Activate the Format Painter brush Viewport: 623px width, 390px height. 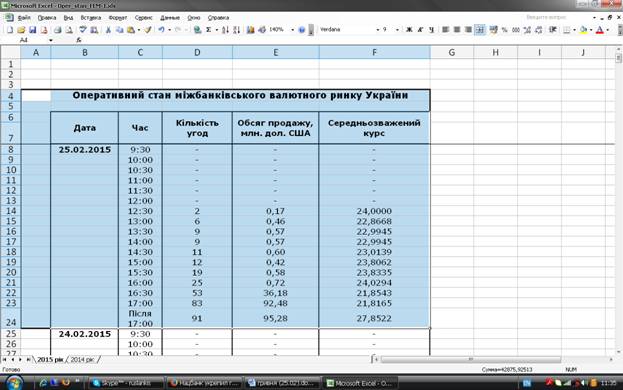[x=148, y=30]
